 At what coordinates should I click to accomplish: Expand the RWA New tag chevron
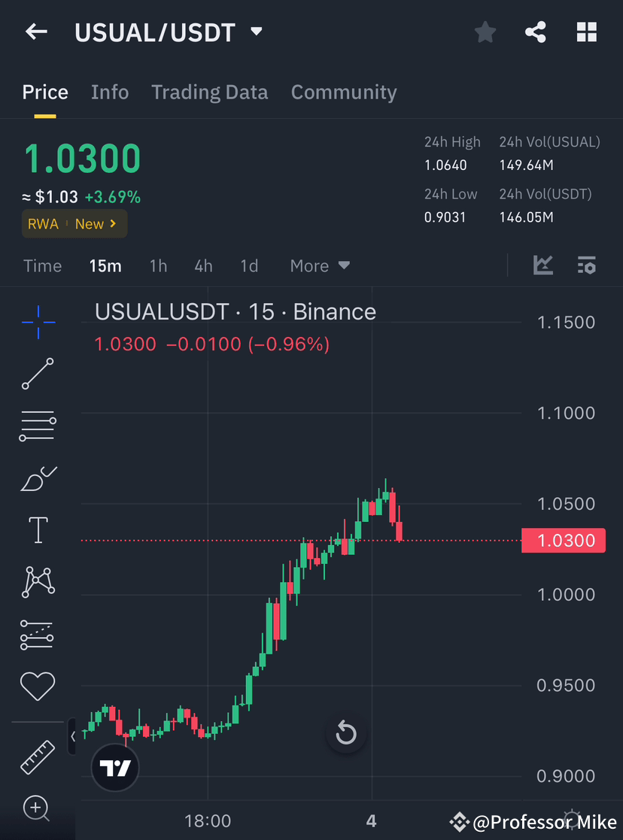(x=112, y=223)
